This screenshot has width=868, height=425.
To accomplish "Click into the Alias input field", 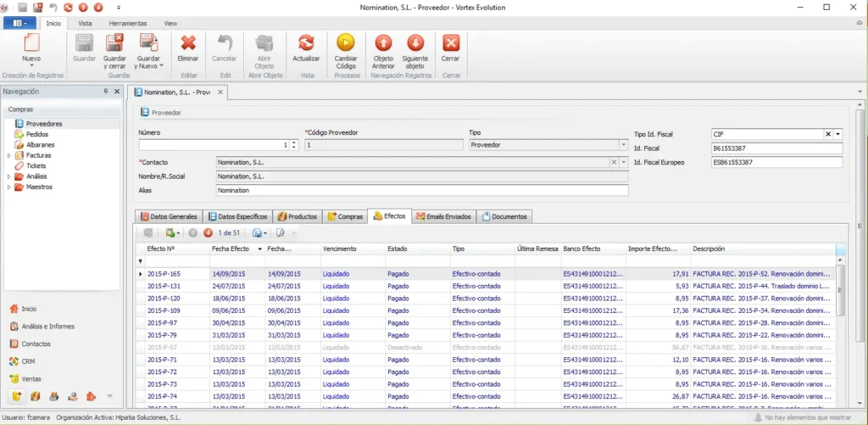I will click(422, 190).
